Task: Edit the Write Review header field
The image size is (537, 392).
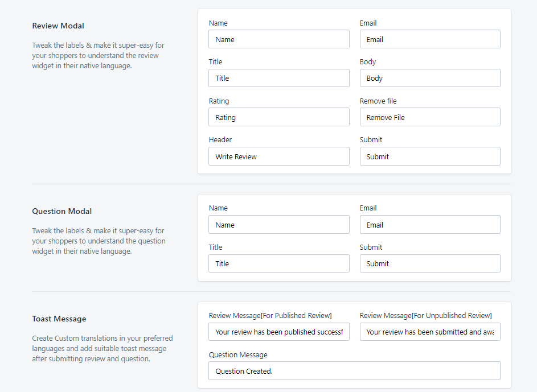Action: point(279,156)
